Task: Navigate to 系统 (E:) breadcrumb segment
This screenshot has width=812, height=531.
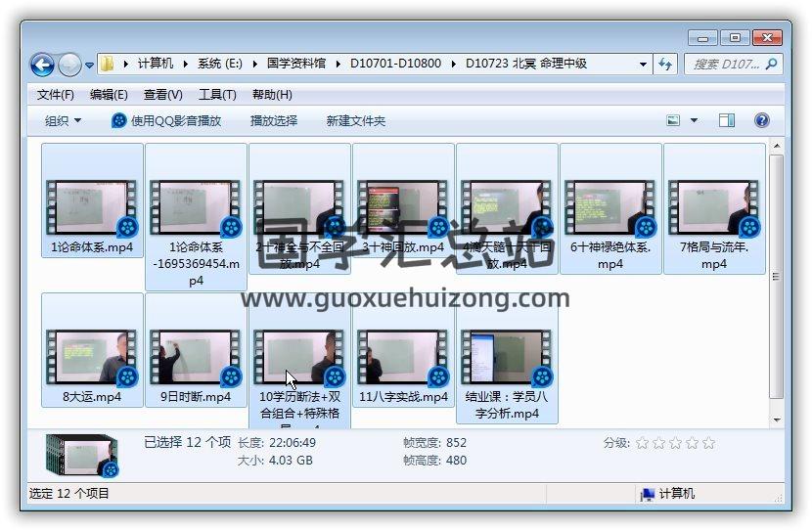Action: pos(219,64)
